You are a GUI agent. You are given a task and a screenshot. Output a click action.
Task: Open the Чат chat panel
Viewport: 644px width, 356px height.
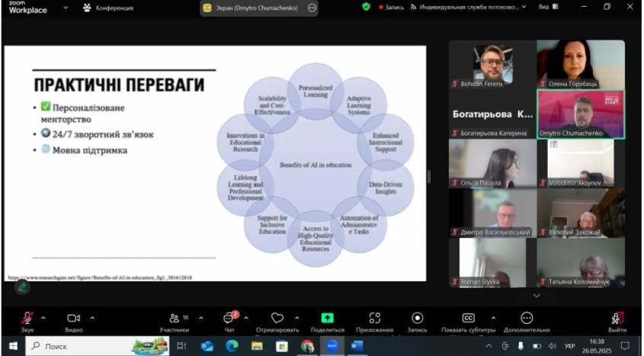tap(229, 318)
